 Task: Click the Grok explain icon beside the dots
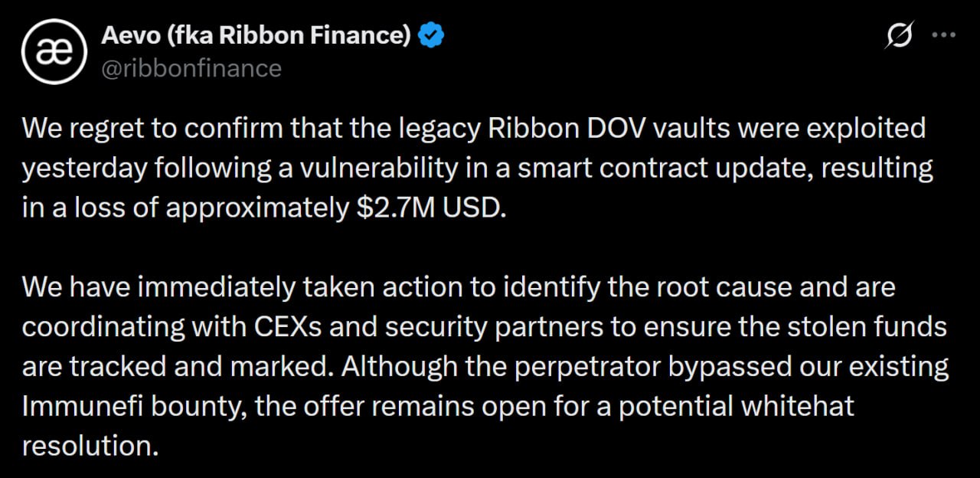pos(901,34)
